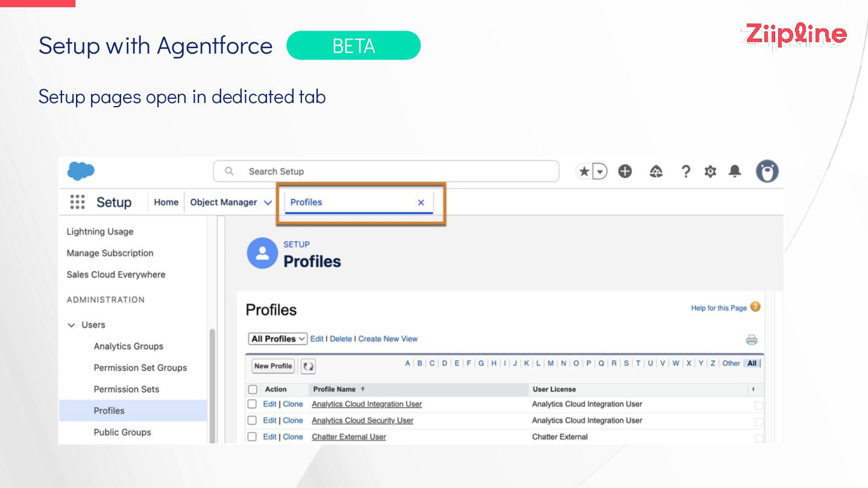Viewport: 868px width, 488px height.
Task: Switch to the Home tab
Action: click(166, 202)
